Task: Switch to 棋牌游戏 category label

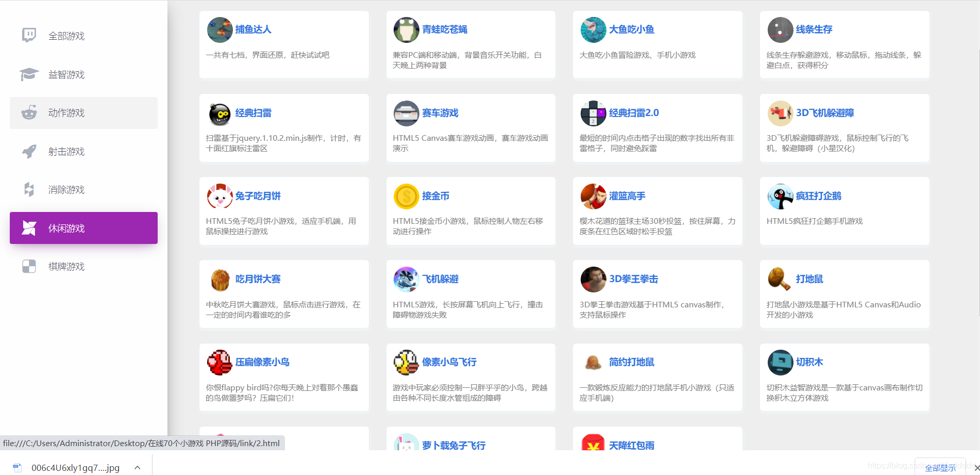Action: pyautogui.click(x=66, y=267)
